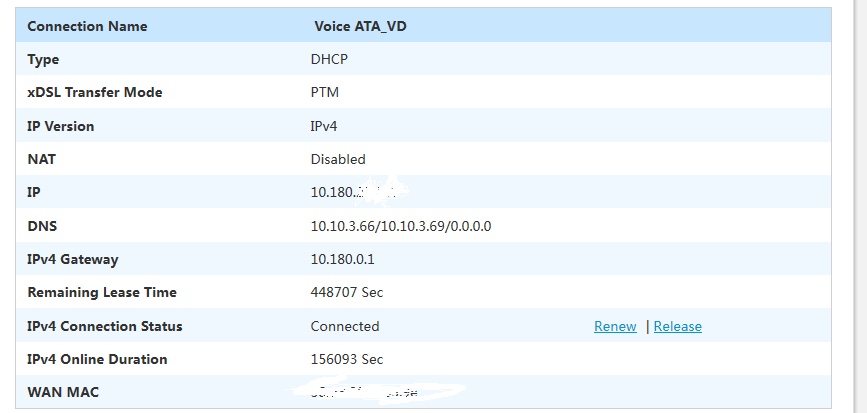This screenshot has height=413, width=867.
Task: Click the Release link
Action: click(677, 326)
